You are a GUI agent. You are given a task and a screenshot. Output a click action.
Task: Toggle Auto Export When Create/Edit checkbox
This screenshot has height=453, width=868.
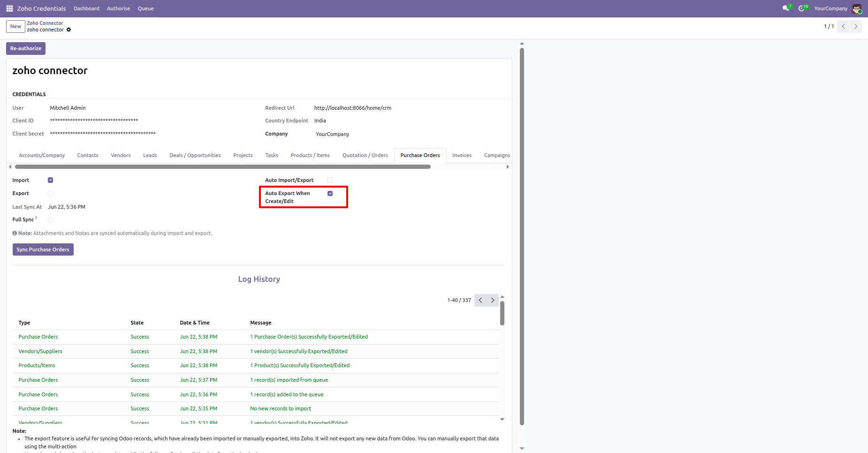[x=330, y=193]
